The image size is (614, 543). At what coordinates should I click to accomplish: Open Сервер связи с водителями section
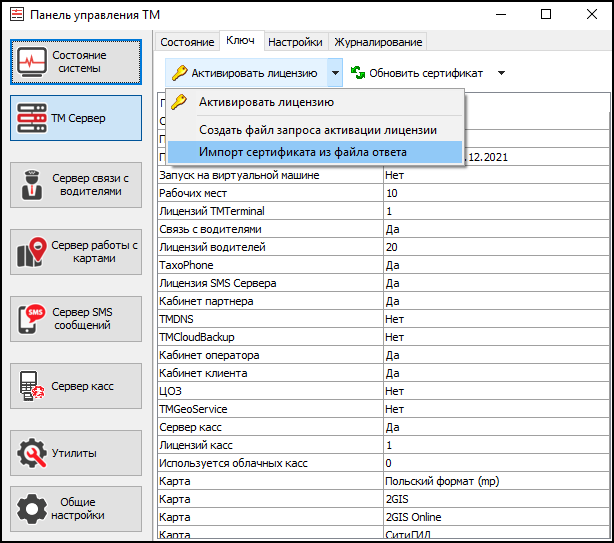click(x=76, y=185)
